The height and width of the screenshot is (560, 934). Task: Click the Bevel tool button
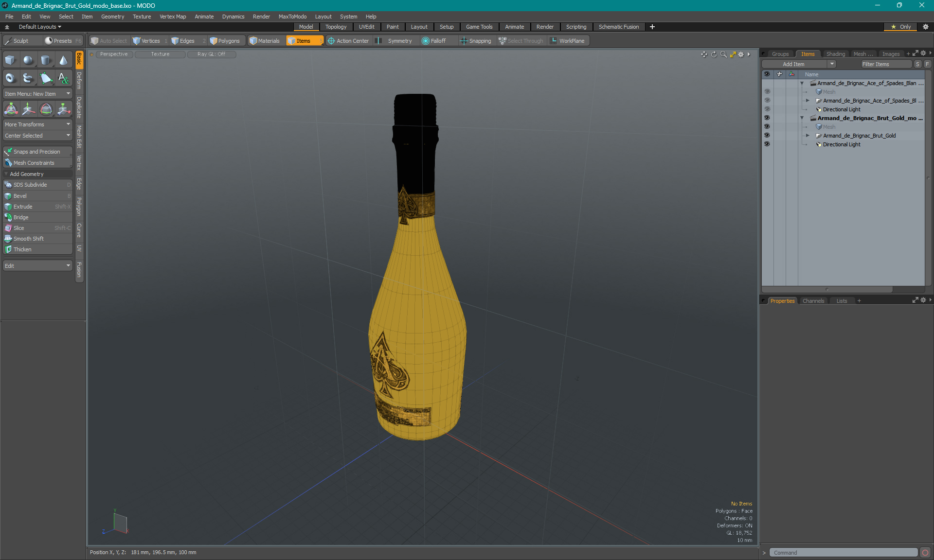click(37, 196)
